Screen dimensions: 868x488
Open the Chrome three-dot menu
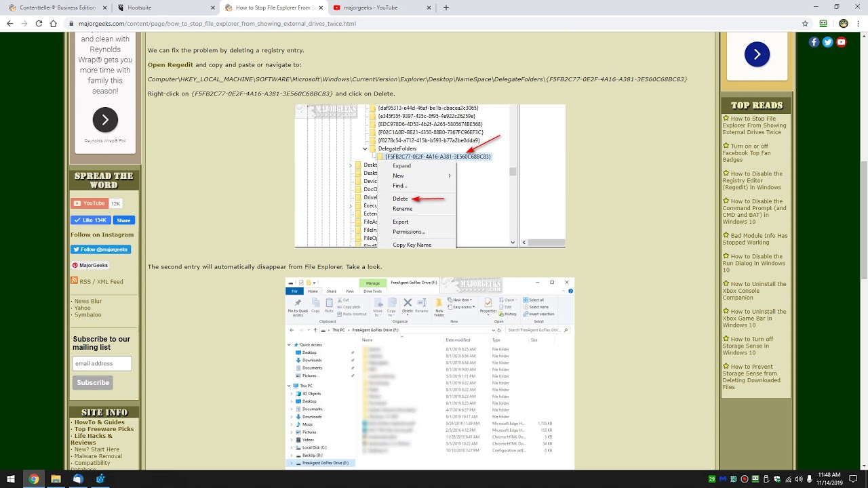[x=859, y=23]
